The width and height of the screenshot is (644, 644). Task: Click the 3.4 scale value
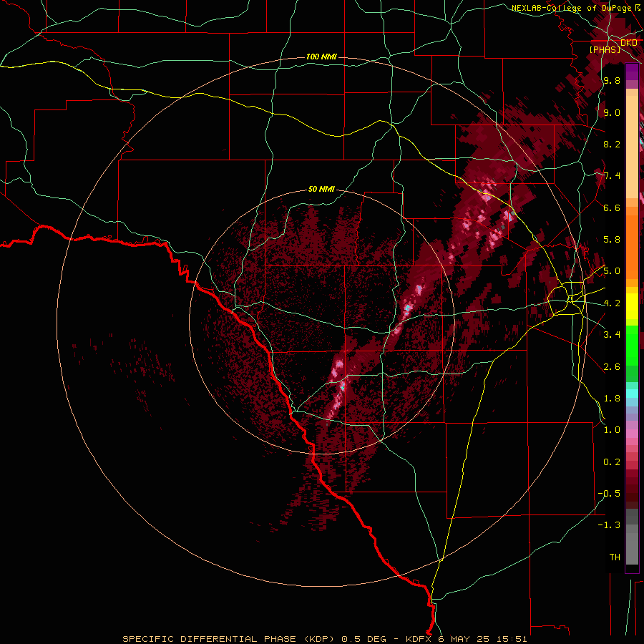(612, 335)
